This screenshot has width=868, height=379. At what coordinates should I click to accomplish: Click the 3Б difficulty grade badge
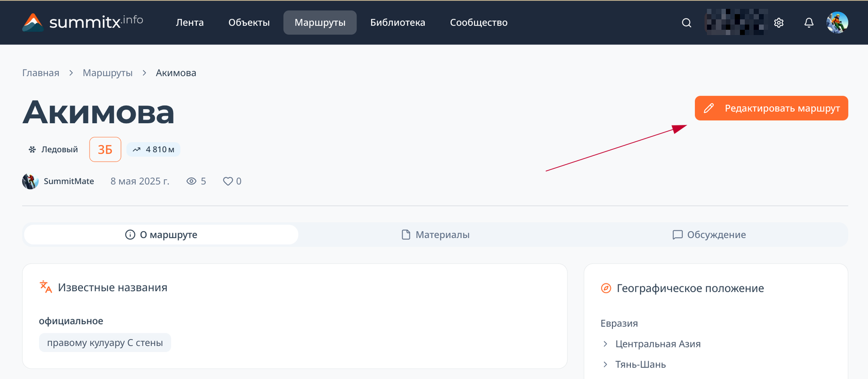(105, 149)
